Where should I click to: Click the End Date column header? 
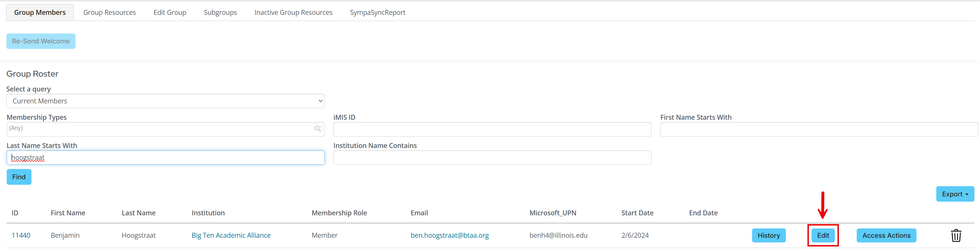click(x=703, y=213)
